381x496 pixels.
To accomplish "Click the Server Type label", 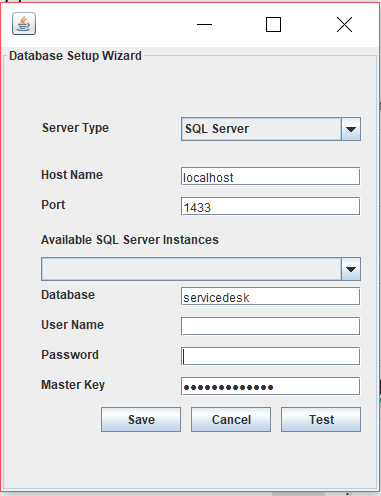I will tap(75, 128).
